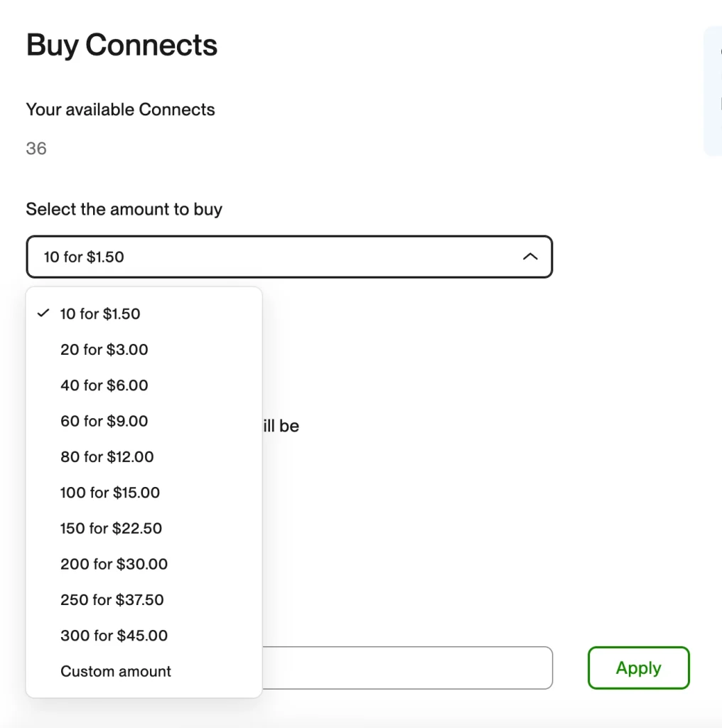Collapse dropdown using the chevron arrow
722x728 pixels.
click(530, 257)
